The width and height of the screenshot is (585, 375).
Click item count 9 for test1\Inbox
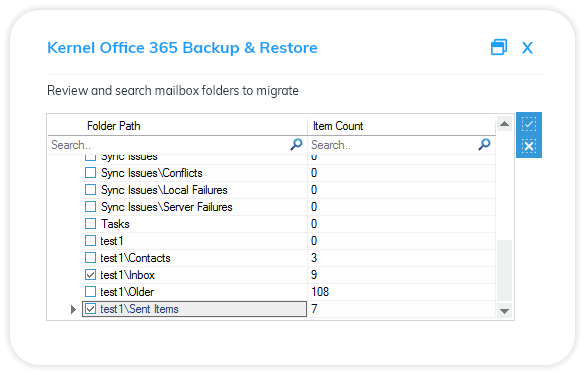tap(314, 275)
